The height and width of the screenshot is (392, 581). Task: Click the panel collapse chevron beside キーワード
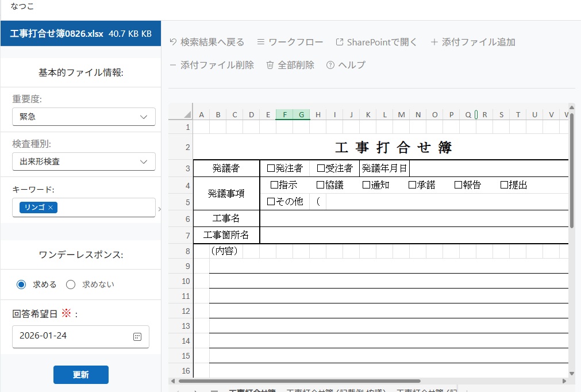pos(159,209)
